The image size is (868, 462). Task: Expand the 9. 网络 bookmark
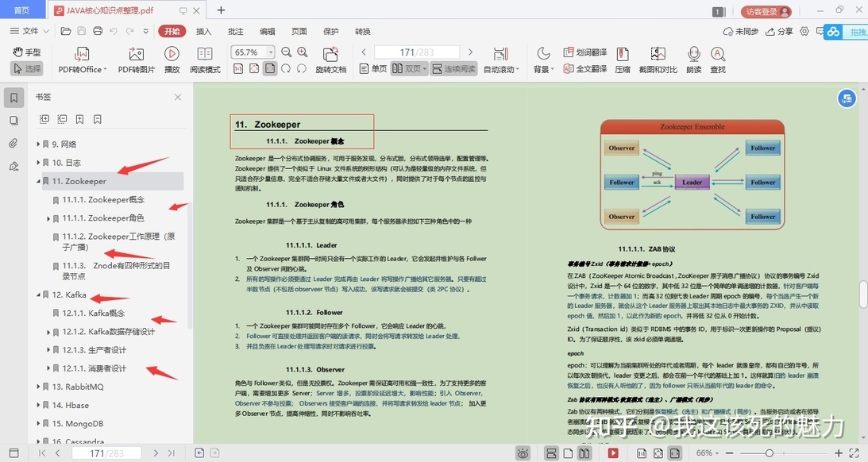coord(38,144)
